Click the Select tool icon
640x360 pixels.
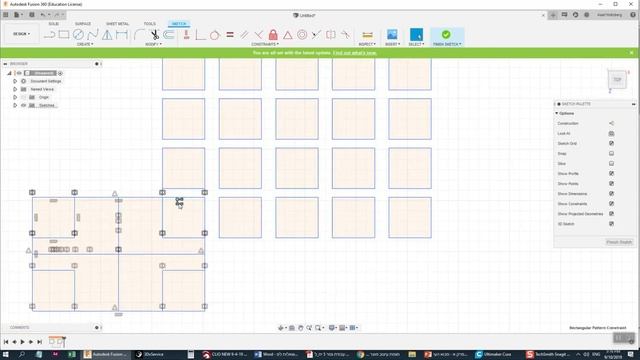click(416, 35)
